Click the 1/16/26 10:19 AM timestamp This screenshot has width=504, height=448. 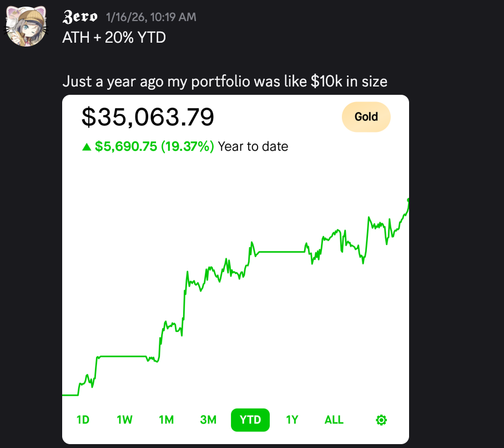[151, 17]
